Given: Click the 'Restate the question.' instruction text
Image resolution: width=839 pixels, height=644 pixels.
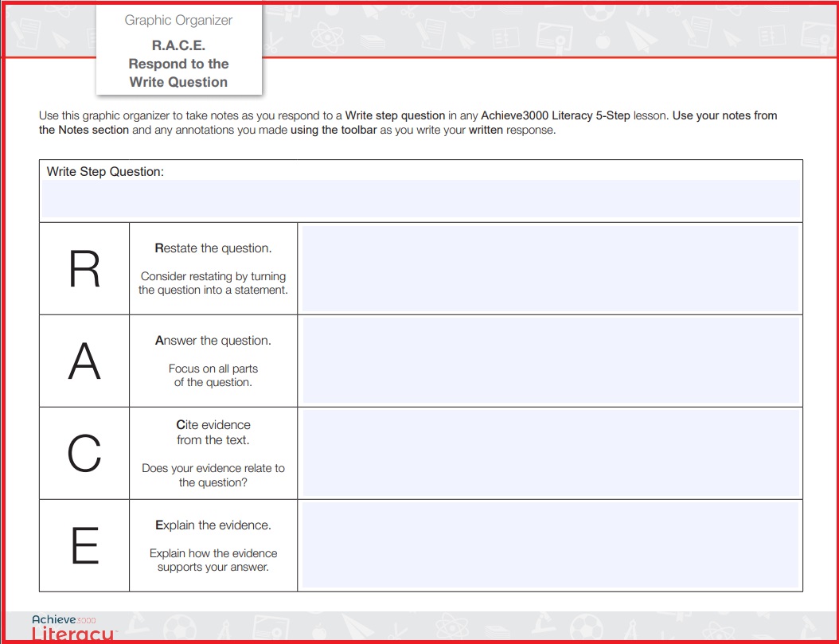Looking at the screenshot, I should (213, 248).
